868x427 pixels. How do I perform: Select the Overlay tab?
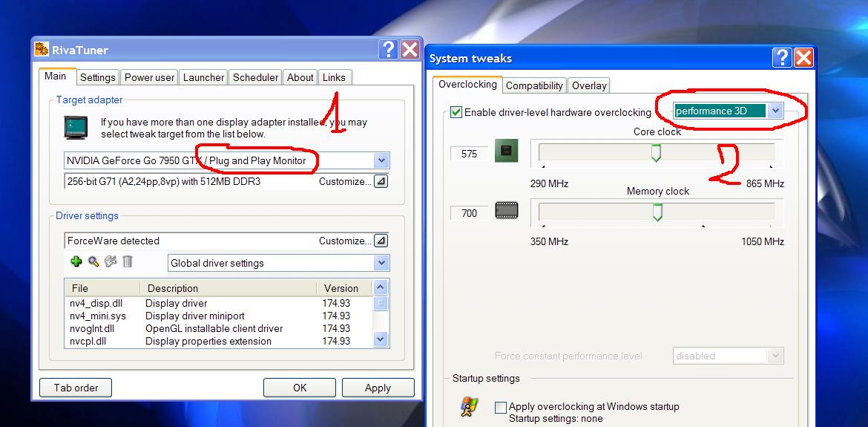pos(589,85)
